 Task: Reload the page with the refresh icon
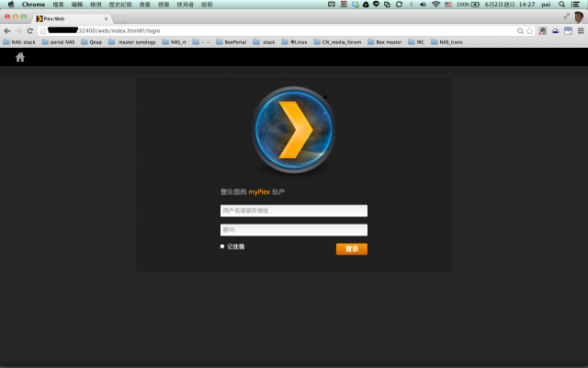[30, 30]
